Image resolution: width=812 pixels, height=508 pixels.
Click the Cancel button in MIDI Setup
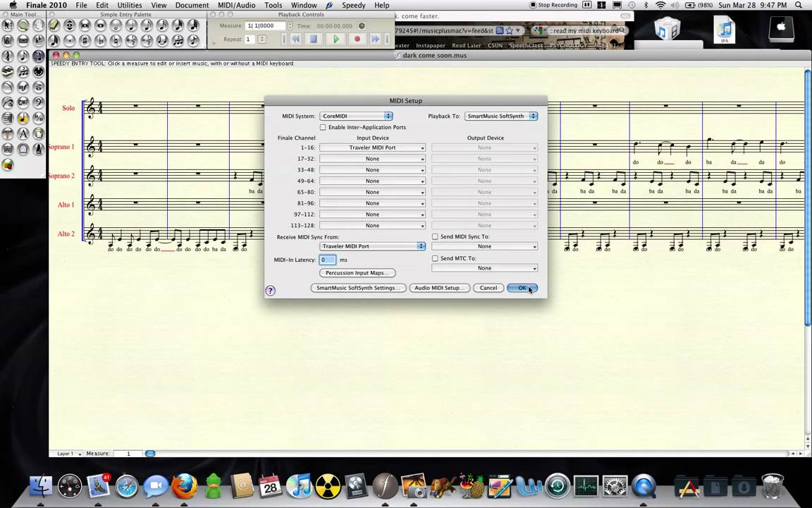tap(488, 288)
